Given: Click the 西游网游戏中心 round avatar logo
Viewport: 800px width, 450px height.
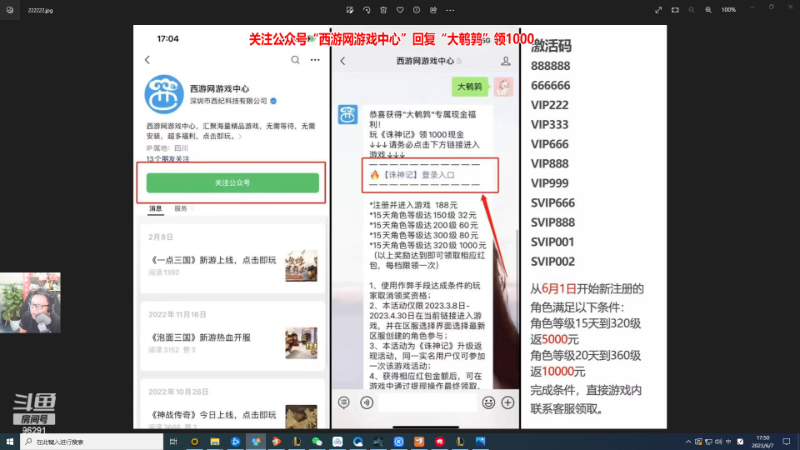Looking at the screenshot, I should pos(164,94).
